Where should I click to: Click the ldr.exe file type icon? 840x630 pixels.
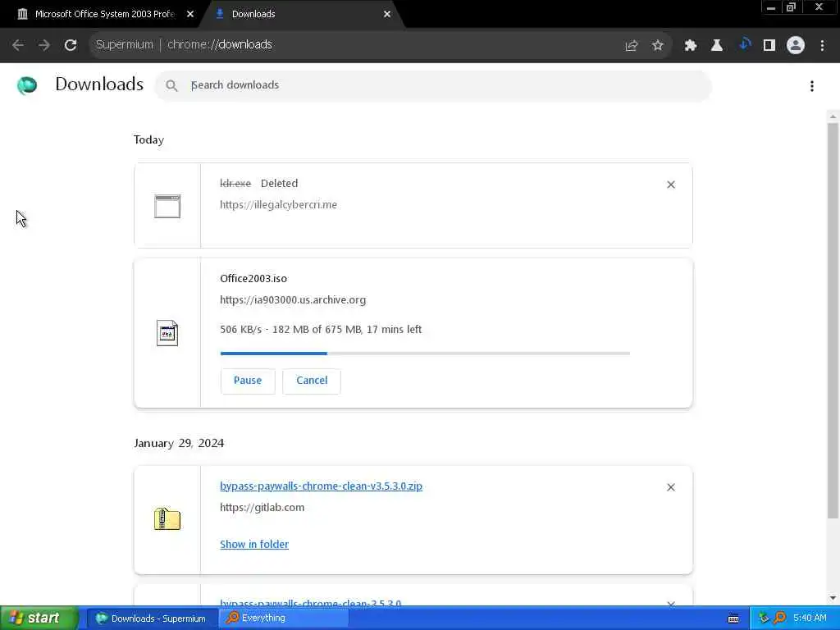click(167, 206)
